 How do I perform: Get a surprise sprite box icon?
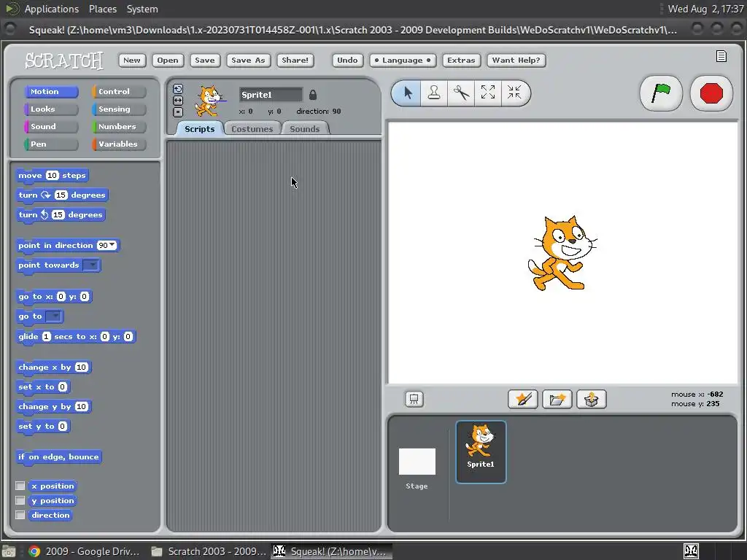(591, 399)
